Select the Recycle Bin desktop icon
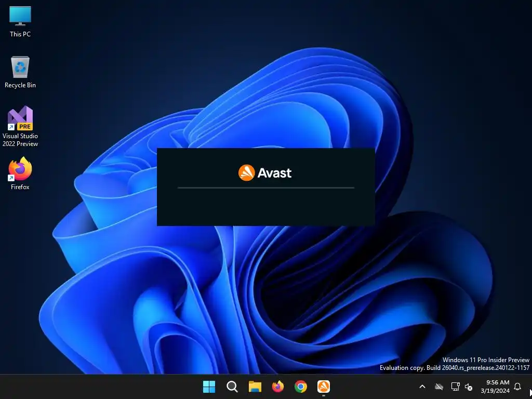Image resolution: width=532 pixels, height=399 pixels. coord(20,72)
